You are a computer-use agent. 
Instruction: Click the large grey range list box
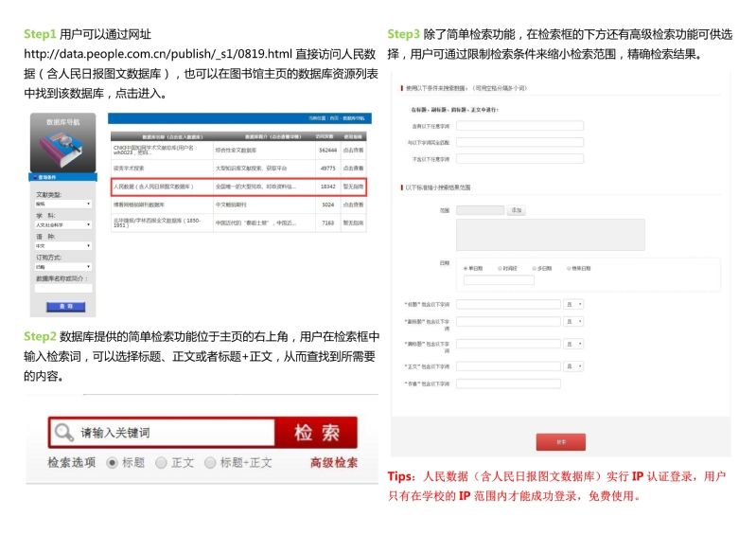551,235
